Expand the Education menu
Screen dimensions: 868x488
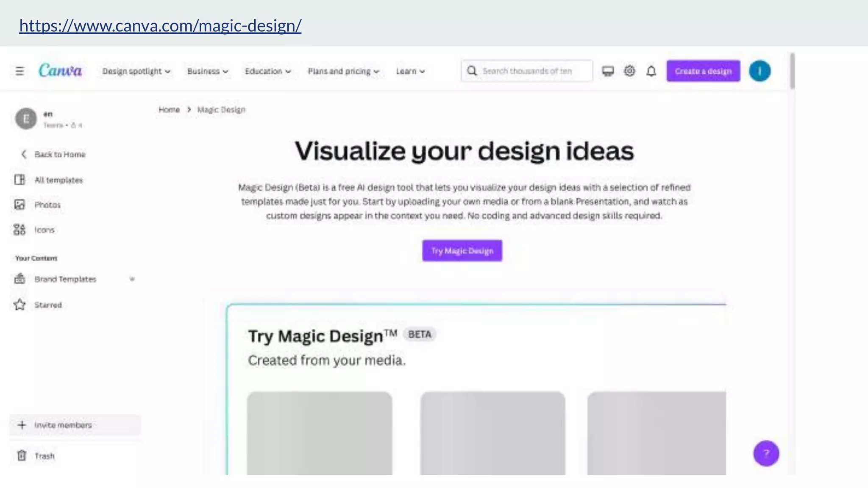click(268, 71)
